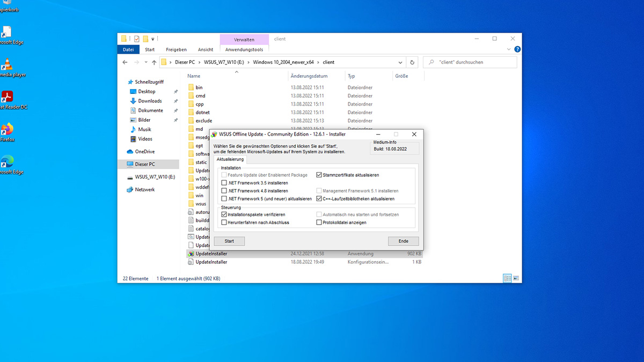
Task: Check .NET Framework 5 (und neuer) aktualisieren
Action: click(224, 198)
